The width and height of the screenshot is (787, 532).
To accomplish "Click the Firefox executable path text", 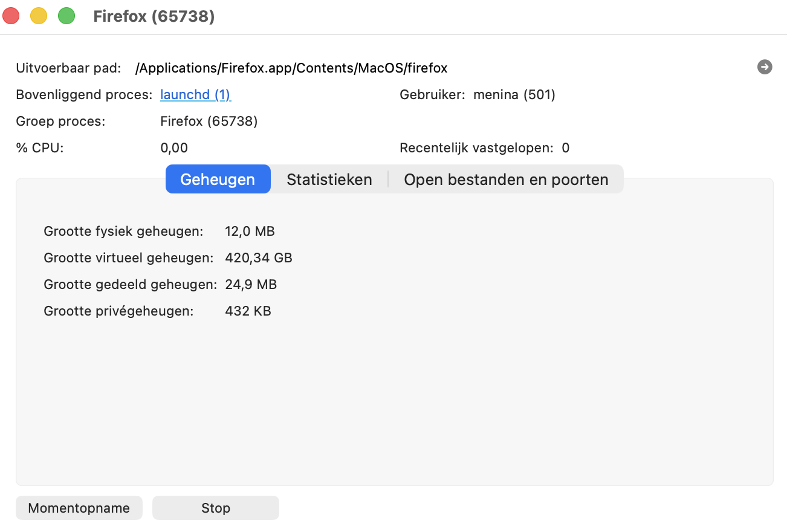I will pos(291,68).
